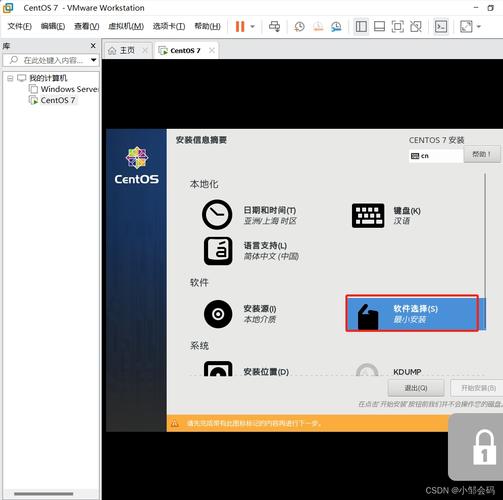Open the 虚拟机(M) menu
Screen dimensions: 503x500
coord(126,26)
